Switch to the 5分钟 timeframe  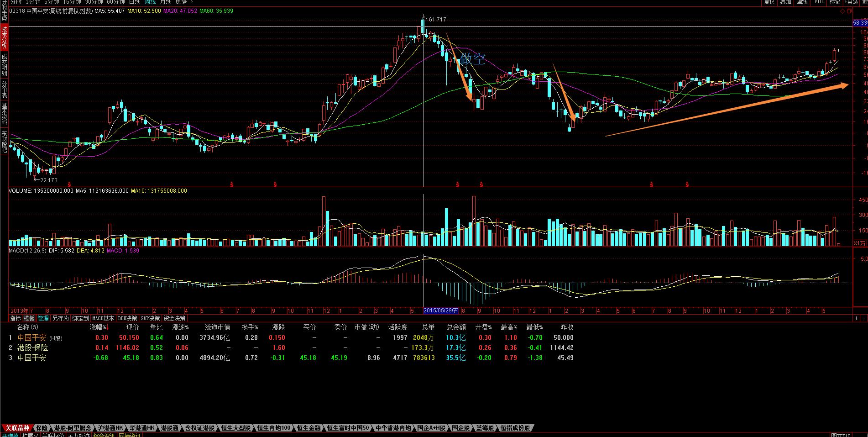click(52, 2)
